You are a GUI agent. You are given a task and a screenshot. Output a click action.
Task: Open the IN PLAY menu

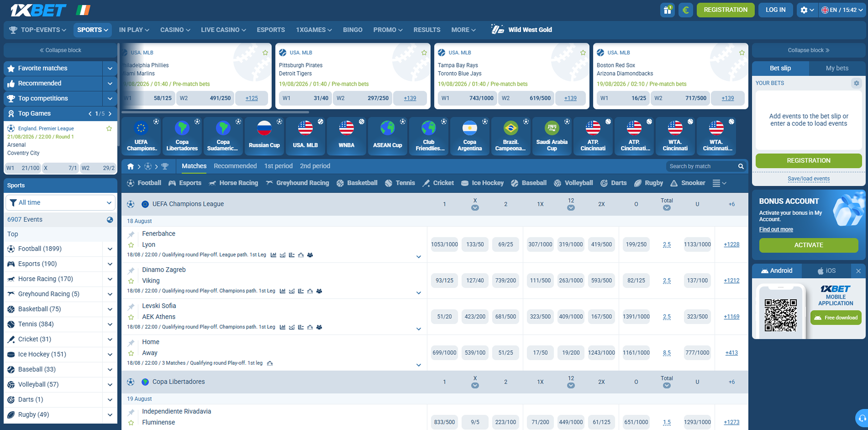pos(134,30)
